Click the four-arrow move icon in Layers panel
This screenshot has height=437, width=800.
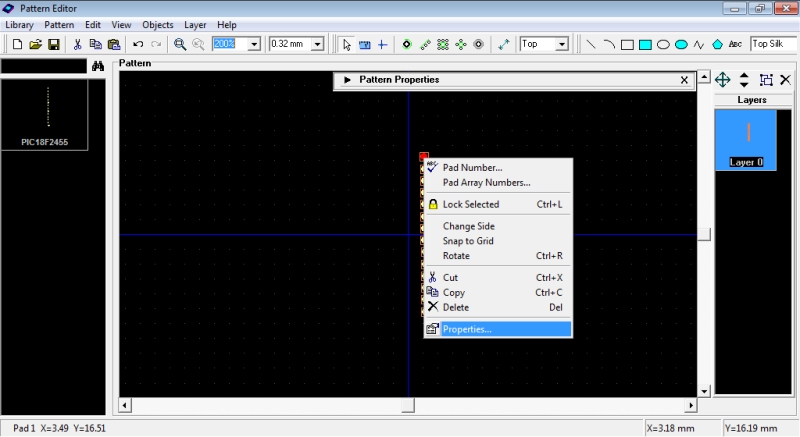pyautogui.click(x=722, y=80)
